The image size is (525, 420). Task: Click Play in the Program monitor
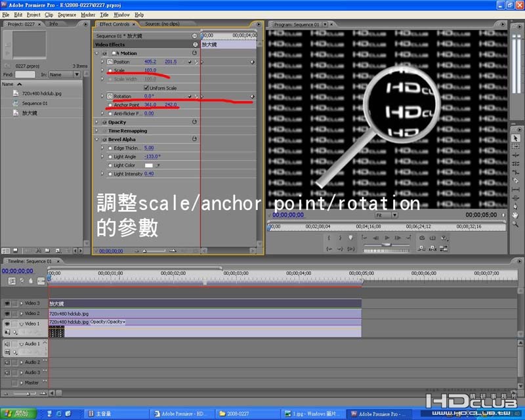[387, 238]
